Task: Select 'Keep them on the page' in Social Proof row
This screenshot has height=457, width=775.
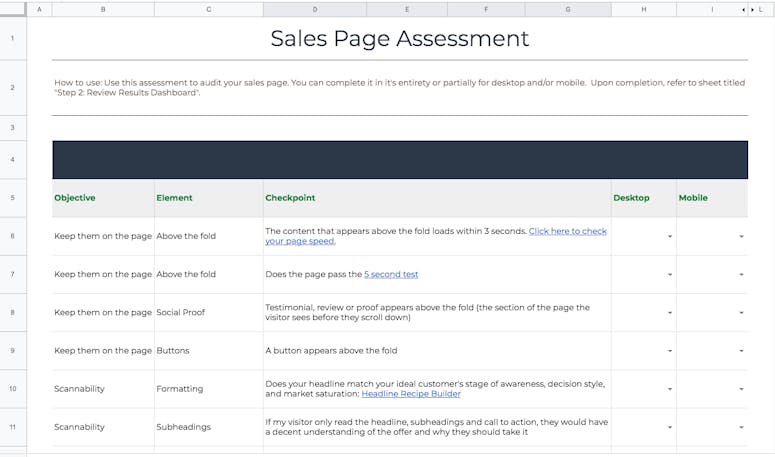Action: tap(103, 312)
